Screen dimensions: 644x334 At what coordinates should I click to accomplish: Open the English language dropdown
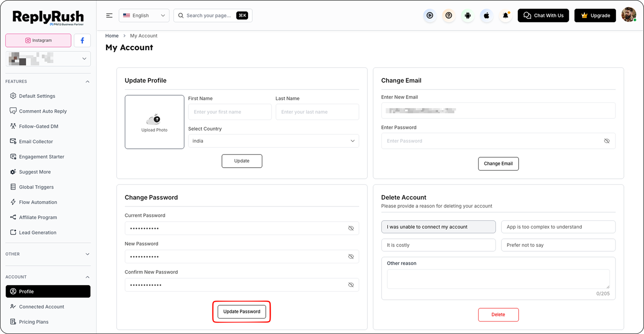pyautogui.click(x=144, y=15)
